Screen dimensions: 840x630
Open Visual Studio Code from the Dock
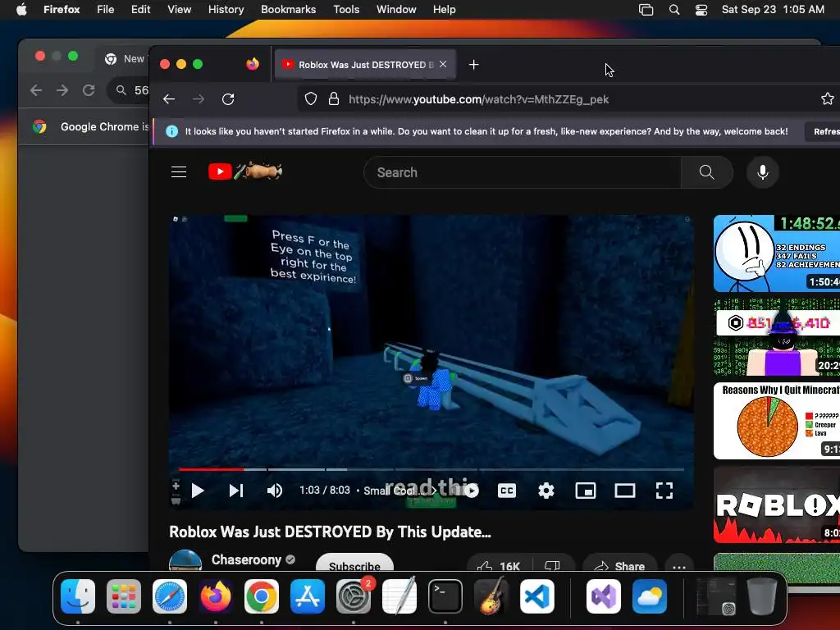click(536, 596)
